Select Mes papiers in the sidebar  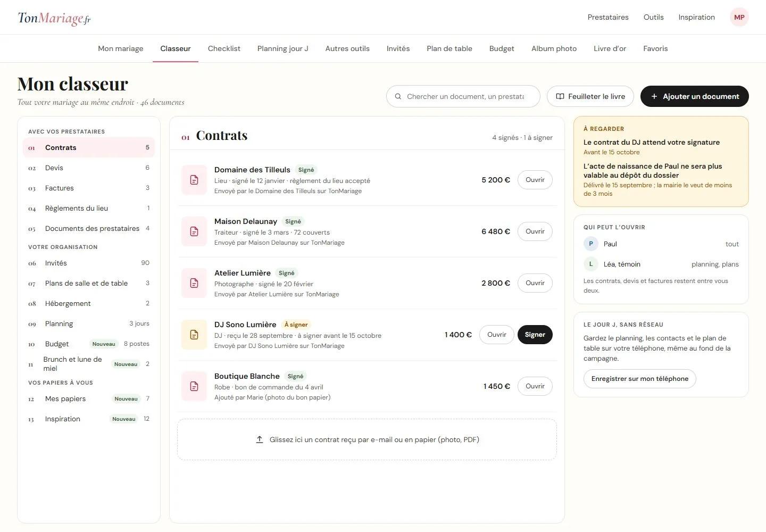point(89,398)
